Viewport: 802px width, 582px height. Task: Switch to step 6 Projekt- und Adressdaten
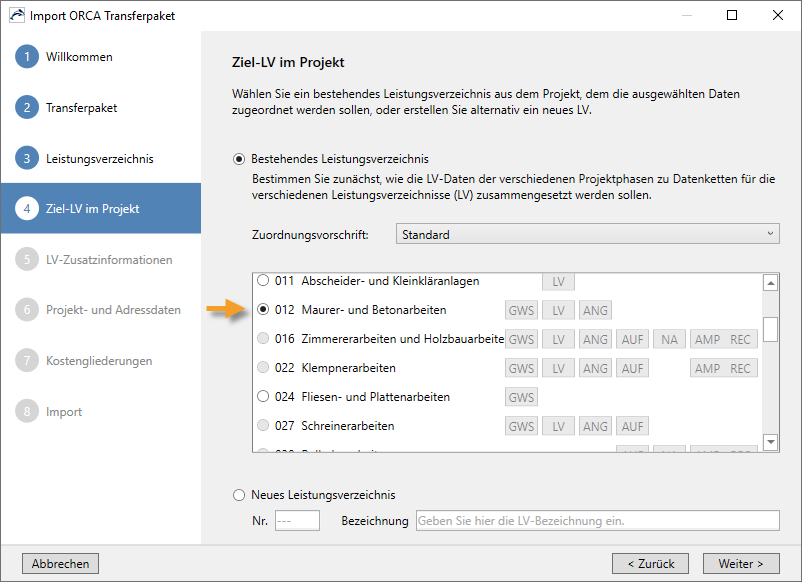pyautogui.click(x=98, y=310)
